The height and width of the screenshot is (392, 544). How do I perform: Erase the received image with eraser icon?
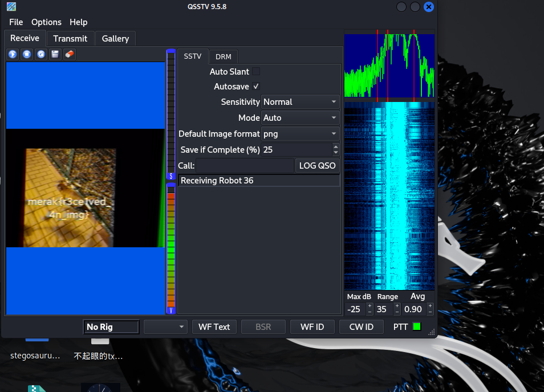pyautogui.click(x=70, y=54)
